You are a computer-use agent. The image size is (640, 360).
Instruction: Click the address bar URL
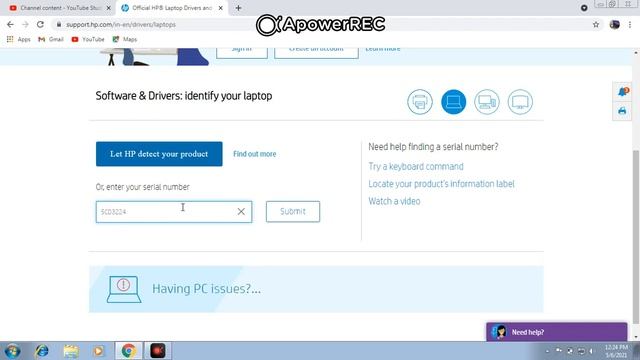121,24
